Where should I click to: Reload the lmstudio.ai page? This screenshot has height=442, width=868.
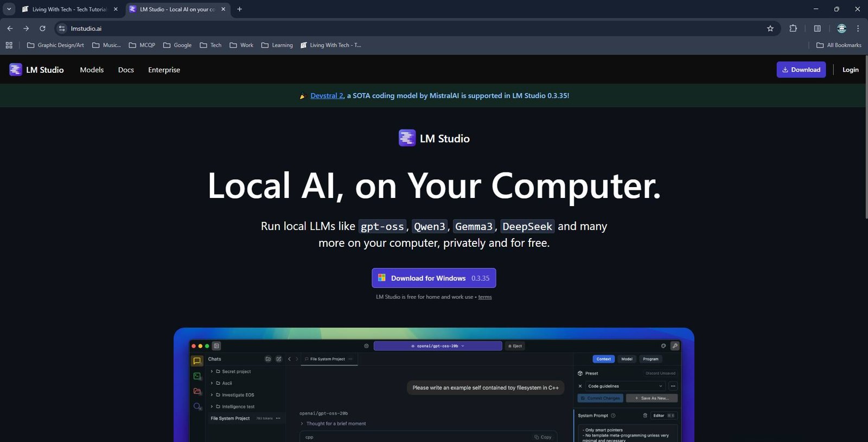click(x=42, y=28)
